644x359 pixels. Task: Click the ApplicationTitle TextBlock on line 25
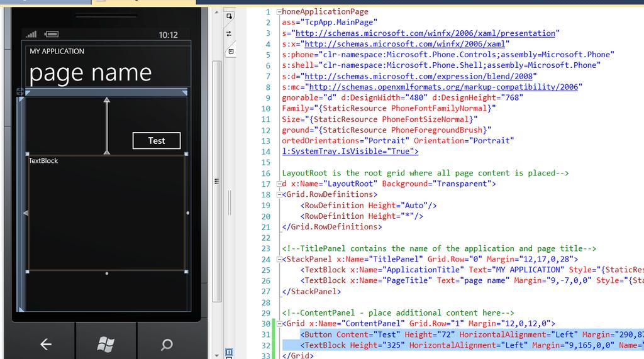click(x=472, y=270)
